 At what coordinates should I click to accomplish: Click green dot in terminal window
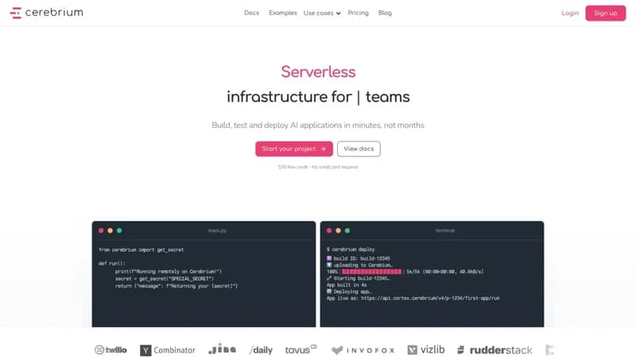(347, 230)
